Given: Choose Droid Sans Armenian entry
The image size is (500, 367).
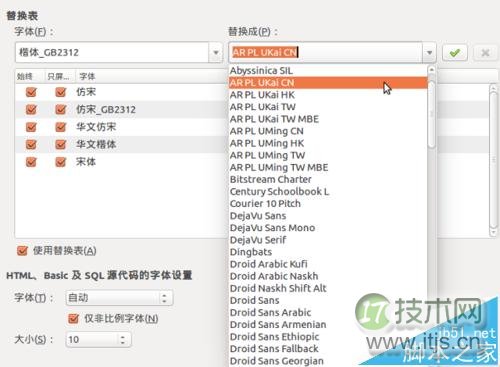Looking at the screenshot, I should [x=328, y=325].
